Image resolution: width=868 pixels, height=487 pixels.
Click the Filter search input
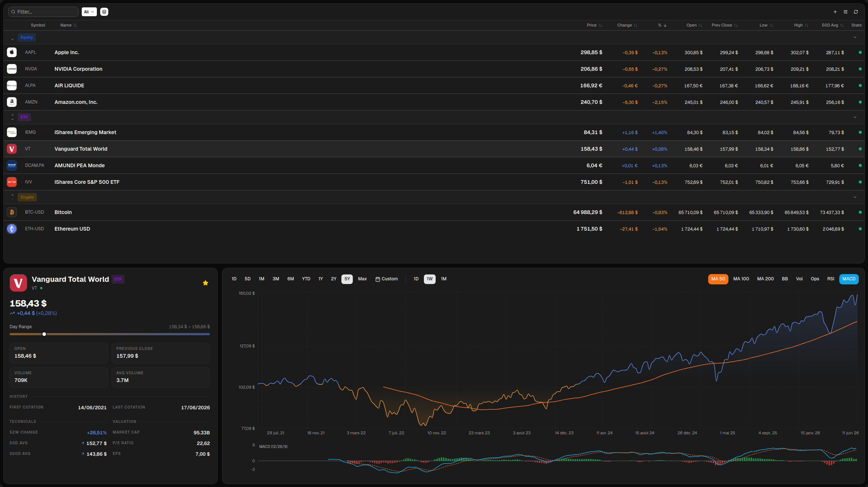click(43, 12)
